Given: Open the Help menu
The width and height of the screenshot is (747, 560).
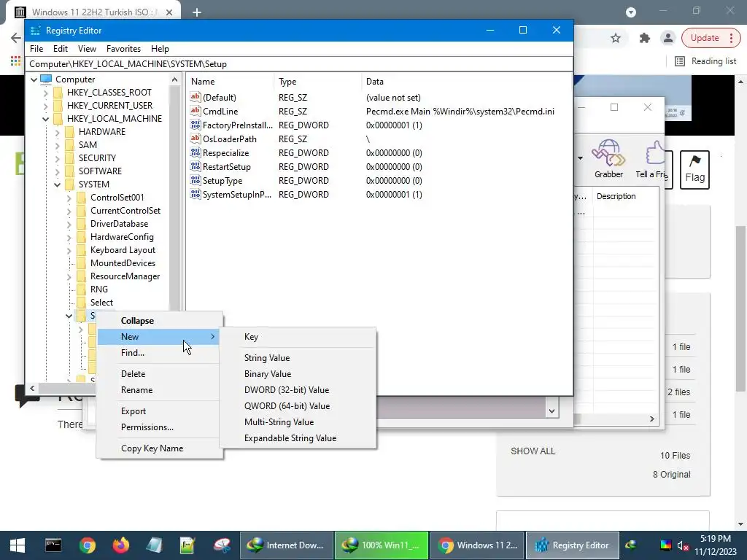Looking at the screenshot, I should [x=160, y=49].
